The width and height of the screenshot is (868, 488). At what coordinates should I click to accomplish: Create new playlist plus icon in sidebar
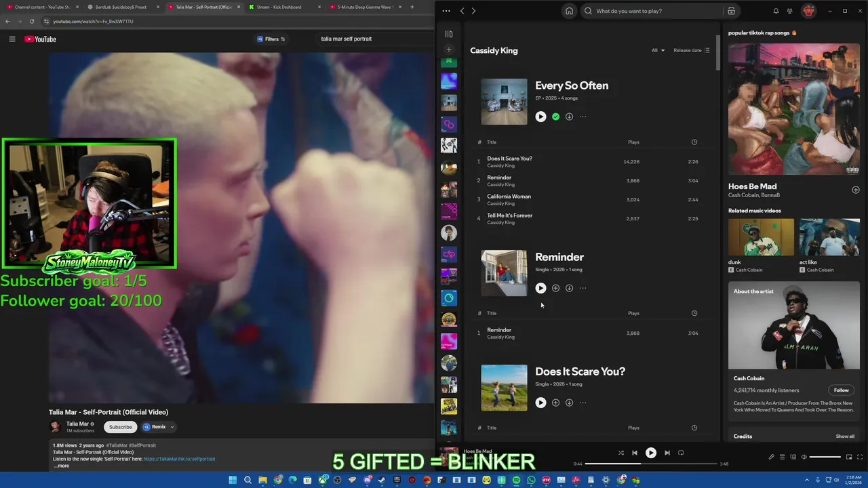[x=449, y=49]
